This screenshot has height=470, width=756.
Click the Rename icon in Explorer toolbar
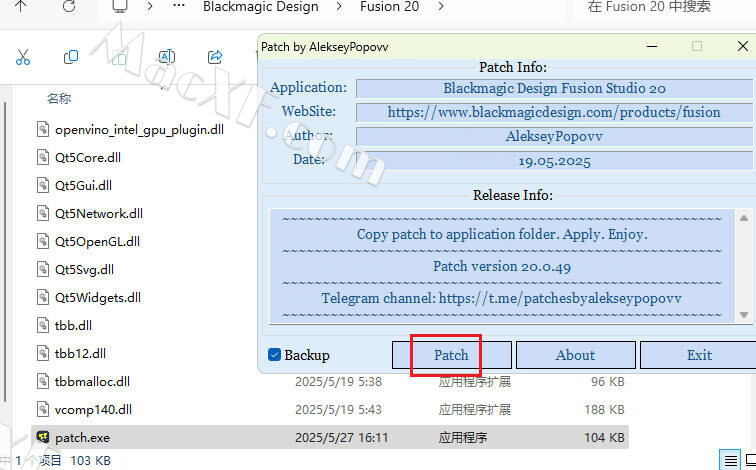coord(167,57)
